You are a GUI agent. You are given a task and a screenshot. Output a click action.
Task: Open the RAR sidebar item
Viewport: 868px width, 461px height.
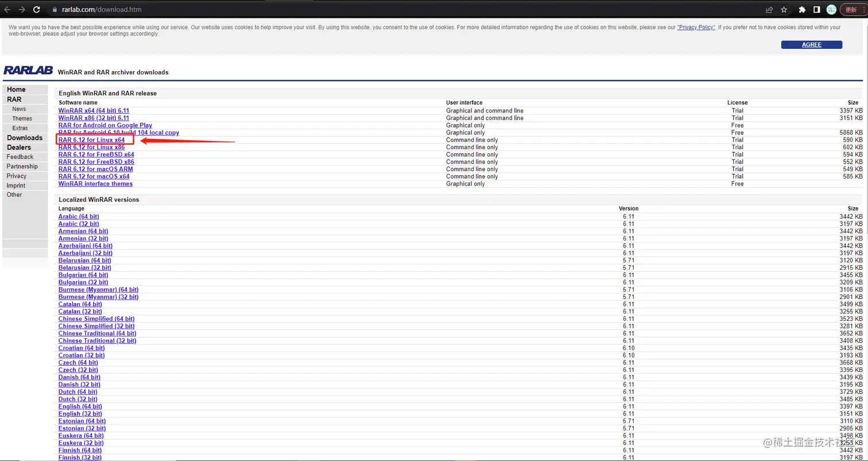coord(14,99)
